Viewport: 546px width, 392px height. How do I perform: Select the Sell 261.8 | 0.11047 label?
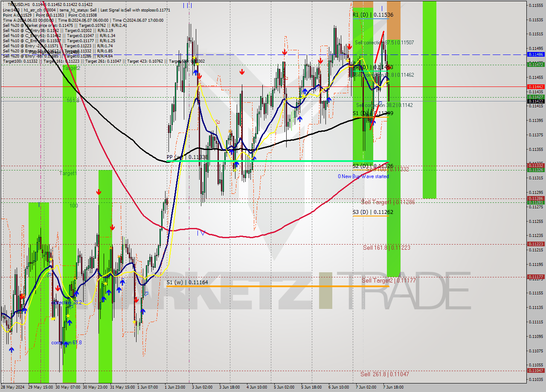coord(384,374)
